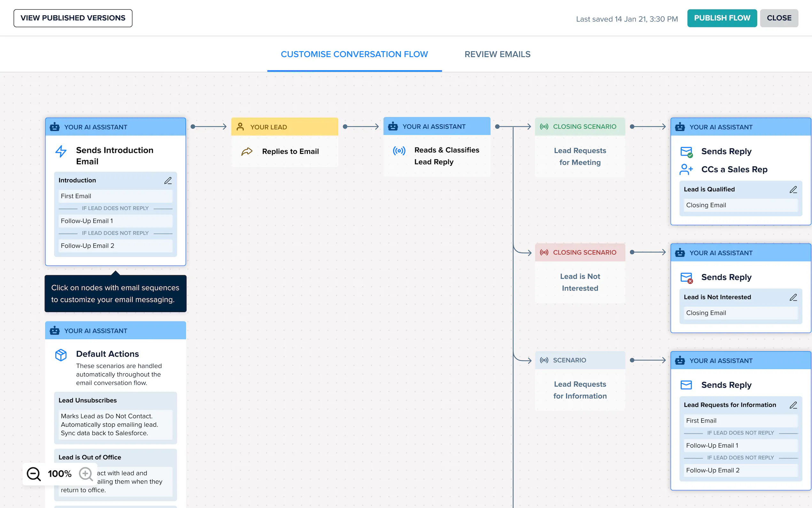Open Closing Email under Lead is Qualified

click(x=740, y=205)
